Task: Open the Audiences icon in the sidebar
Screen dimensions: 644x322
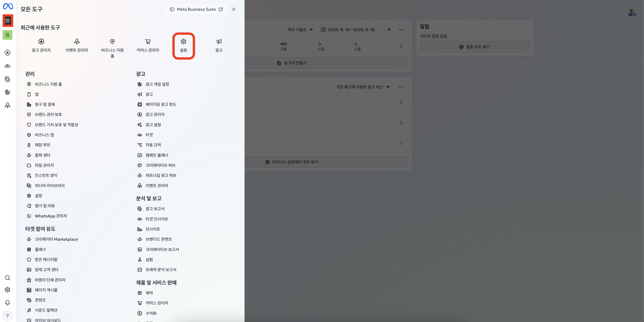Action: pyautogui.click(x=7, y=66)
